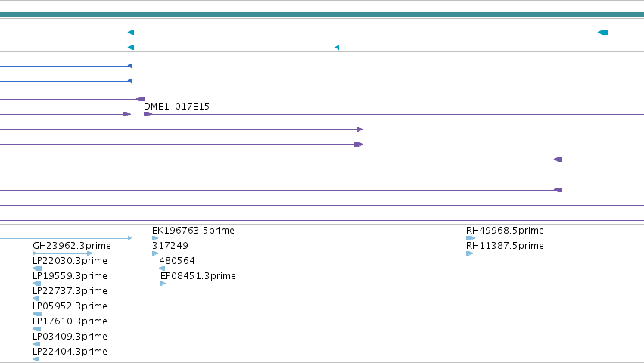Select the 317249 feature label

(x=170, y=246)
